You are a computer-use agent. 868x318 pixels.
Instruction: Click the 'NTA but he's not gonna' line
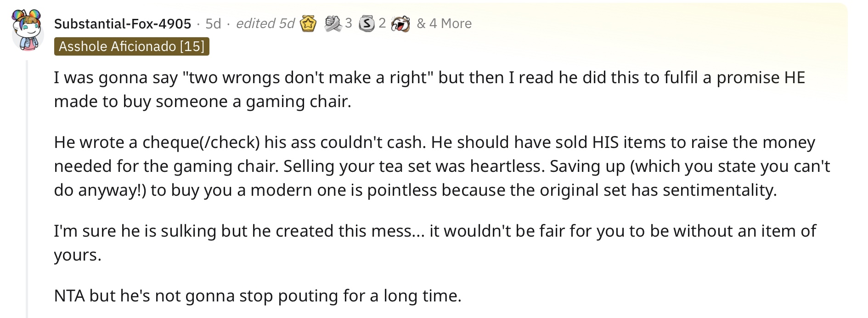[258, 295]
